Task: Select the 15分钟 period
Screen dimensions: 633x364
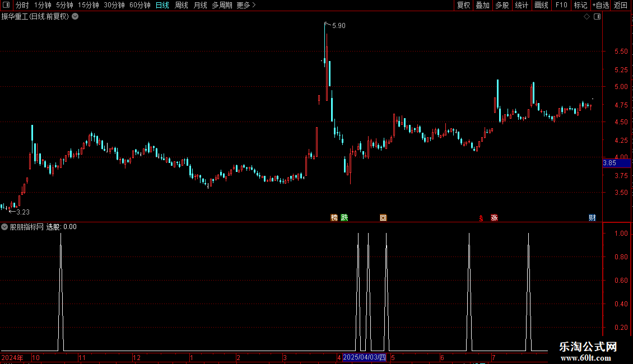Action: click(x=88, y=5)
